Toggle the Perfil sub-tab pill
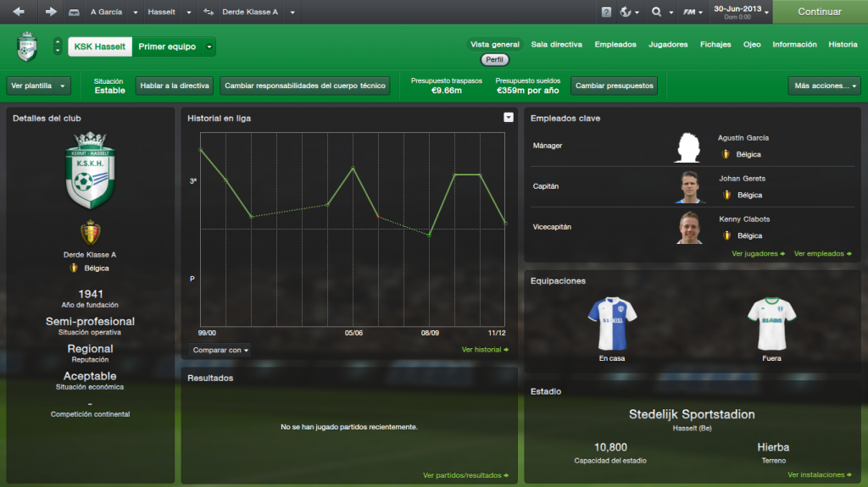This screenshot has height=487, width=868. (x=494, y=60)
